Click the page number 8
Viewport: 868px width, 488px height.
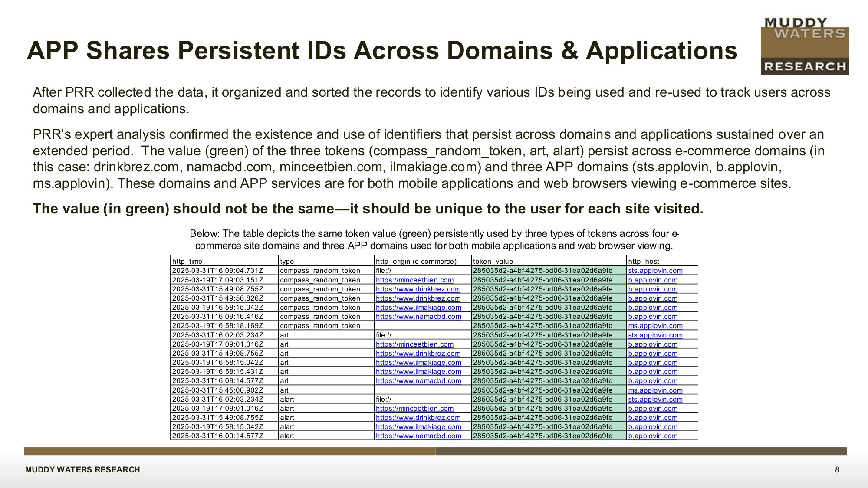837,470
